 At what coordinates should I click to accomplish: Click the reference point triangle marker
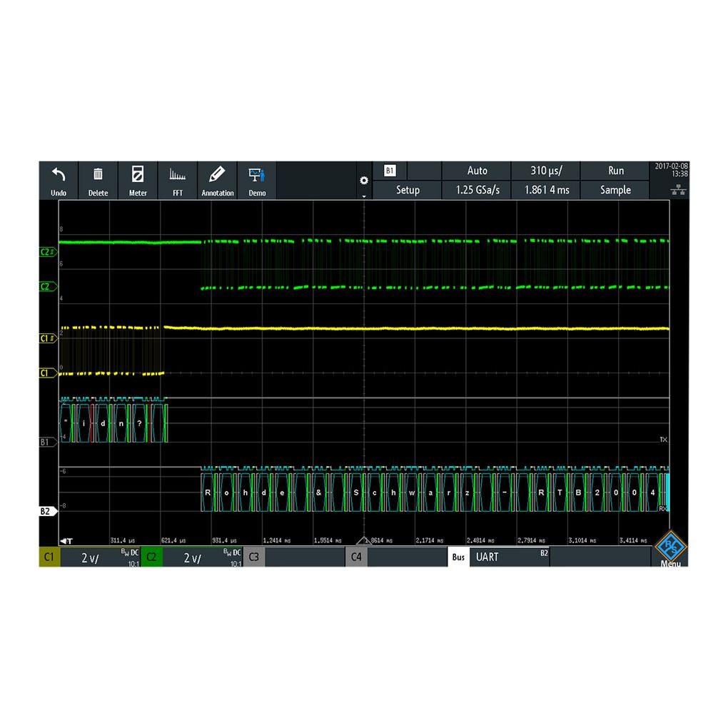pyautogui.click(x=364, y=541)
